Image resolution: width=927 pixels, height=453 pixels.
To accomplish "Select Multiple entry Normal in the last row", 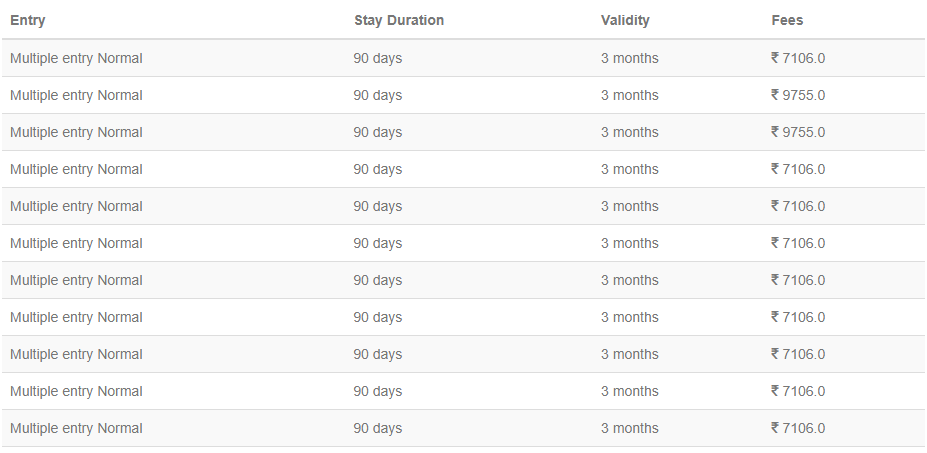I will pos(76,428).
